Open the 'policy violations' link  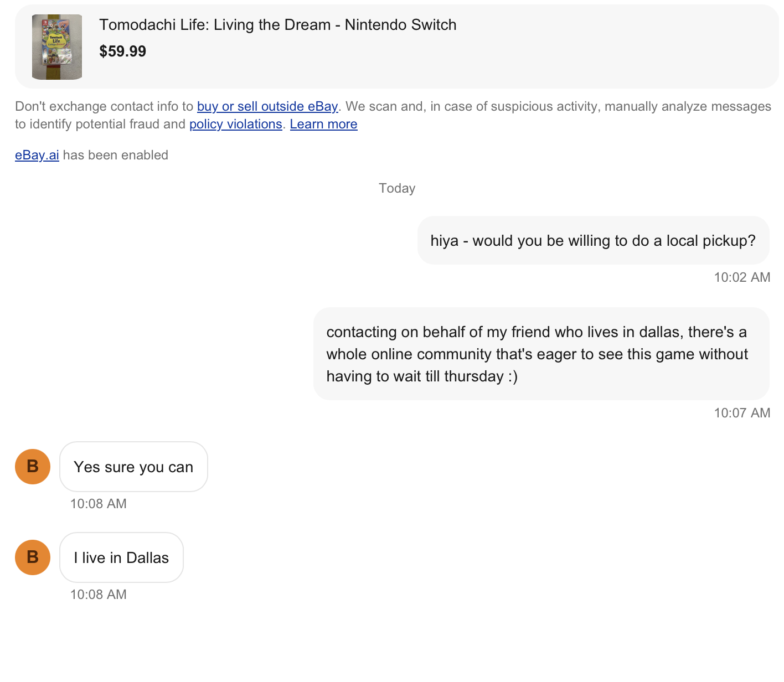point(236,124)
